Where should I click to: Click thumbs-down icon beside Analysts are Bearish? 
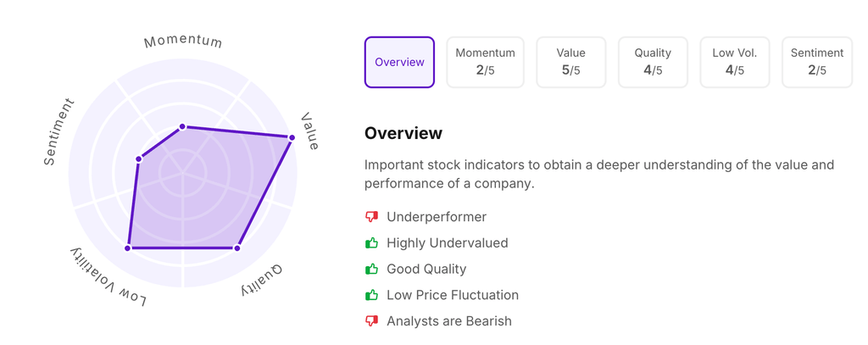pyautogui.click(x=371, y=321)
